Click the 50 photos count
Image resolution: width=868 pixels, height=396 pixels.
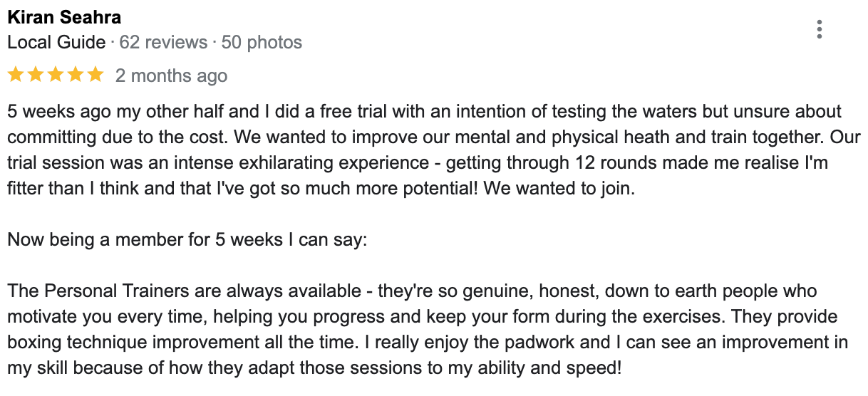click(262, 43)
